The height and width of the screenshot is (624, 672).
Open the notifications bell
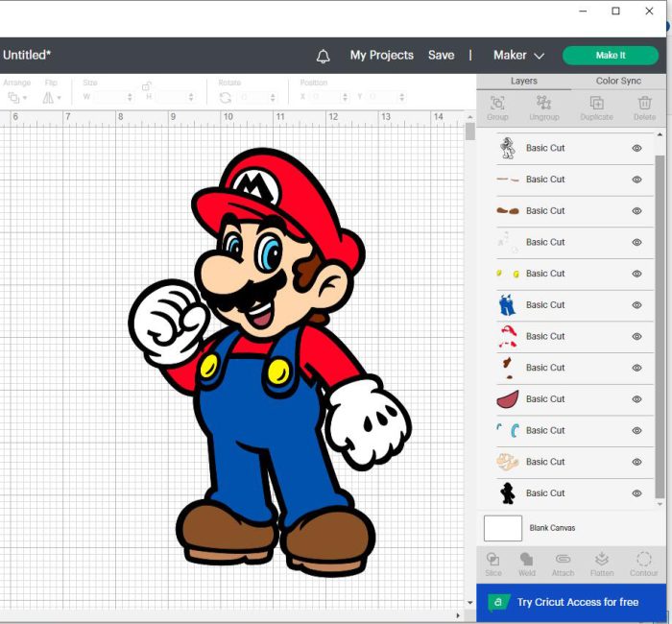(x=323, y=56)
